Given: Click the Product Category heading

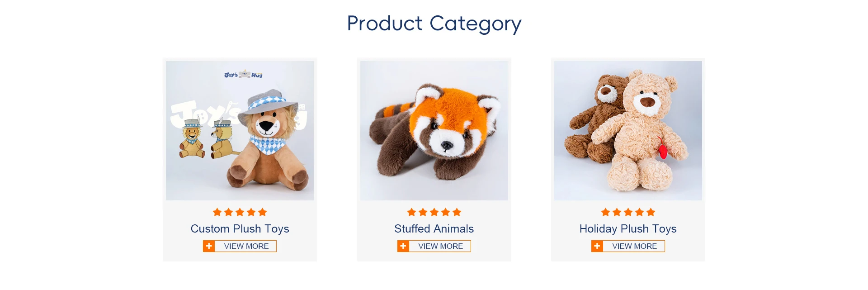Looking at the screenshot, I should tap(434, 24).
